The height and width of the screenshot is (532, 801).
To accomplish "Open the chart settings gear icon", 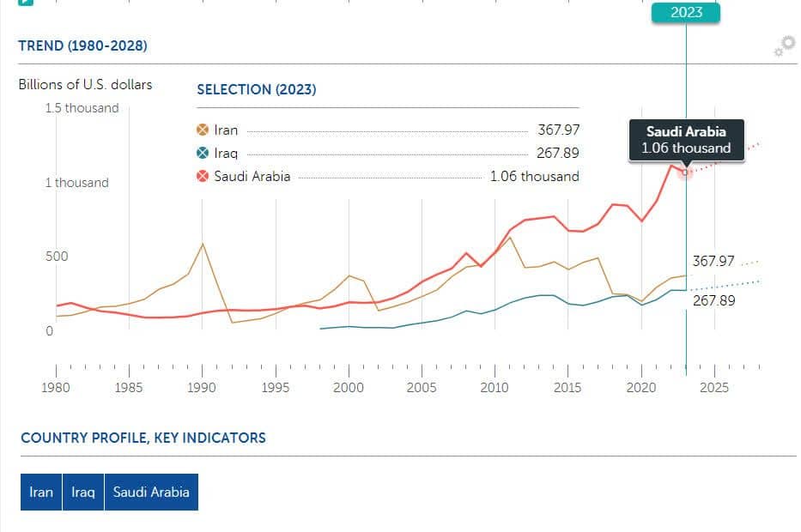I will (785, 45).
